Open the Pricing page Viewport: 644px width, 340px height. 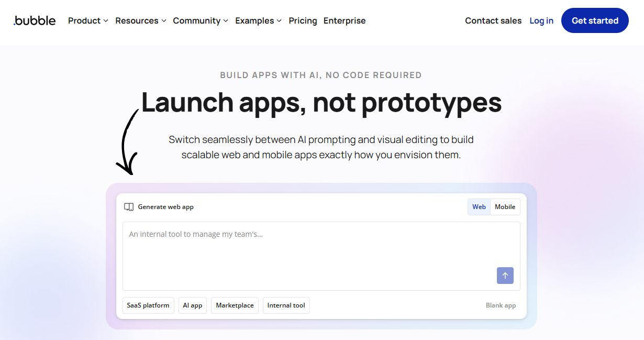coord(303,20)
